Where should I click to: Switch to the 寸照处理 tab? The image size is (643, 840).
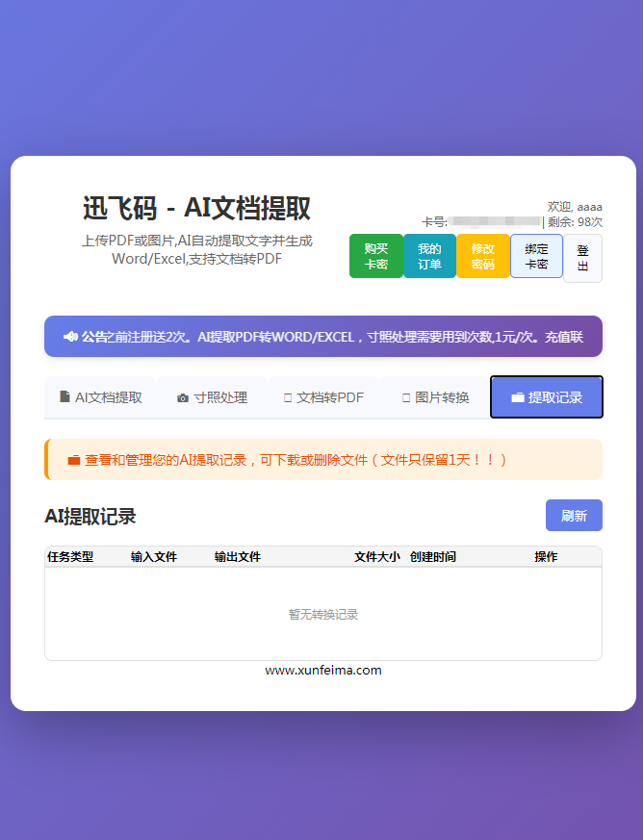(x=212, y=397)
